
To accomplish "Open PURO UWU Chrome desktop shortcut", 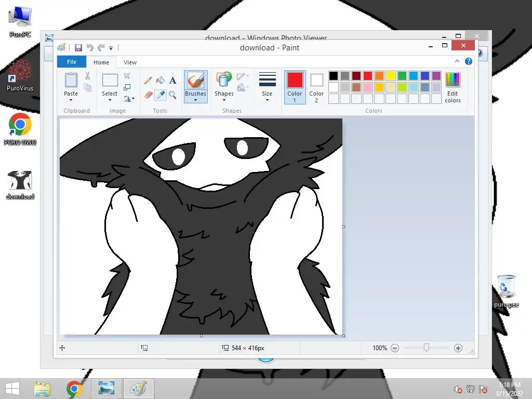I will point(20,129).
